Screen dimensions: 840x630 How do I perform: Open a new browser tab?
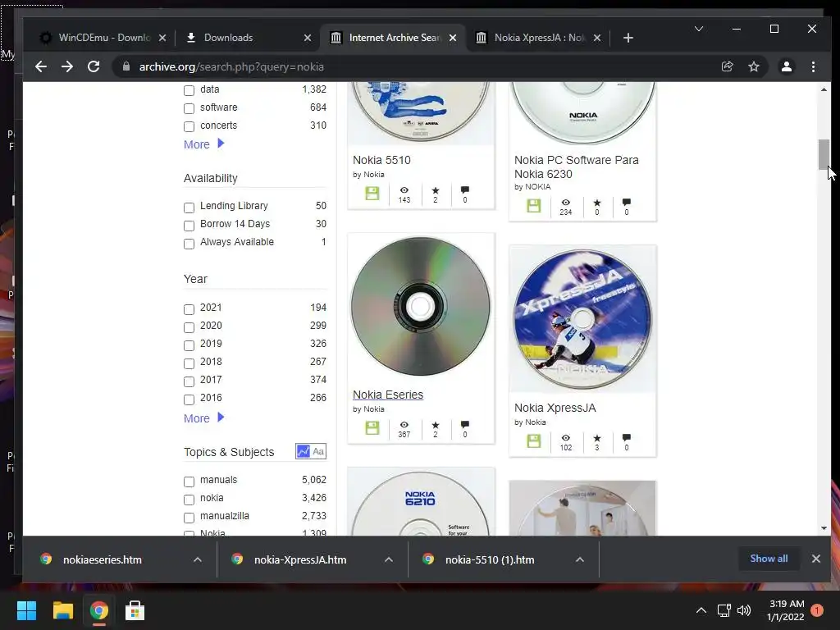pos(628,38)
